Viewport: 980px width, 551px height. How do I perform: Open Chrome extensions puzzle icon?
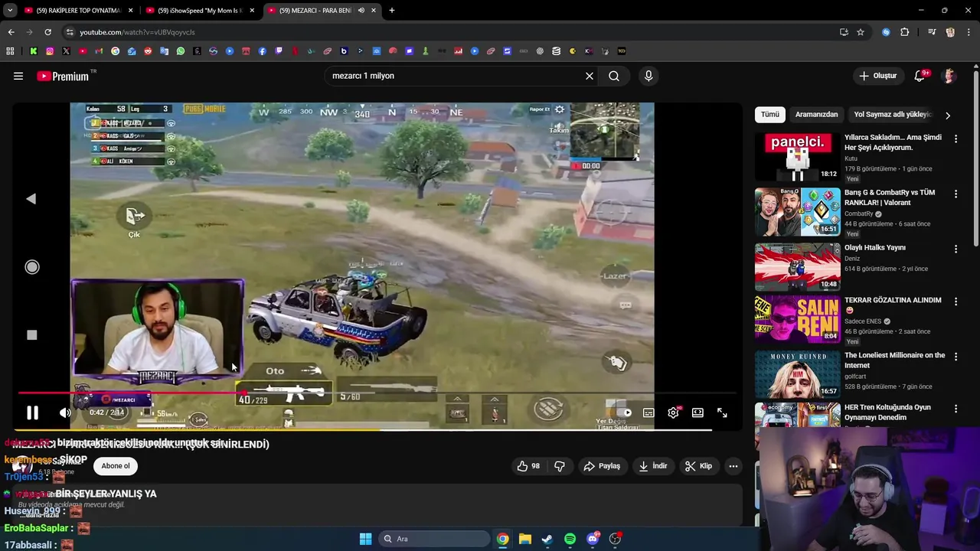point(905,32)
